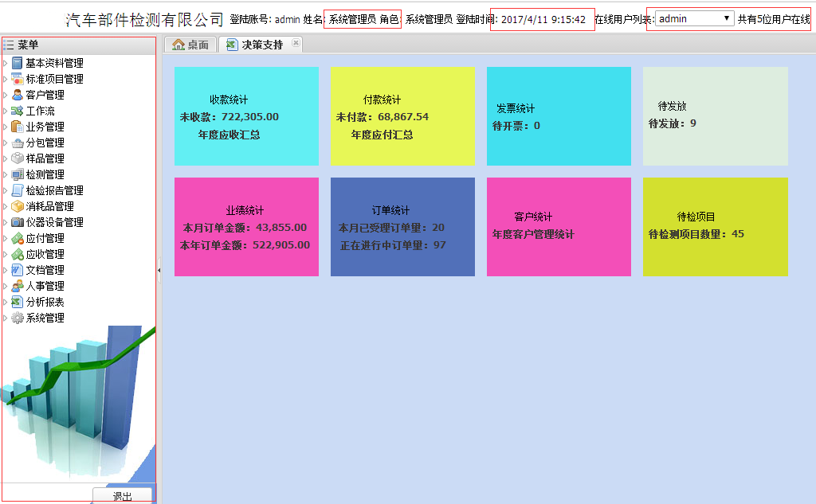
Task: Open 消耗品管理 in the menu tree
Action: (50, 206)
